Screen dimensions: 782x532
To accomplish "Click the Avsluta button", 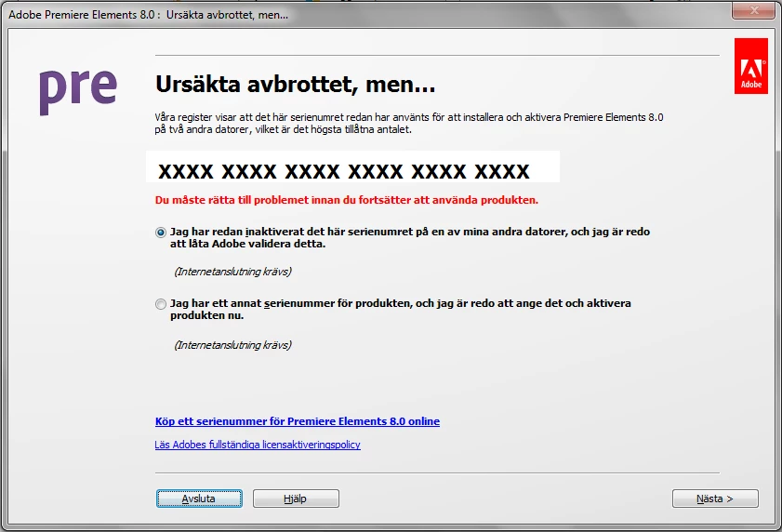I will pyautogui.click(x=200, y=499).
